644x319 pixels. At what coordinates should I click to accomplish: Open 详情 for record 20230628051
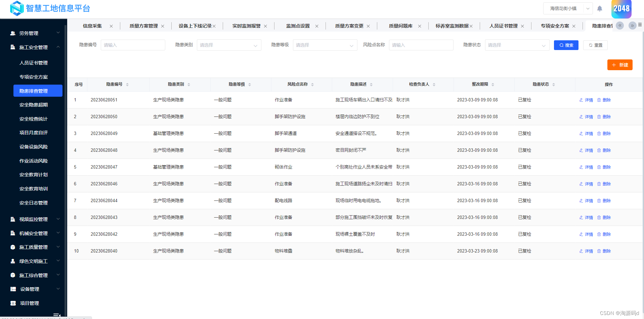[x=586, y=100]
